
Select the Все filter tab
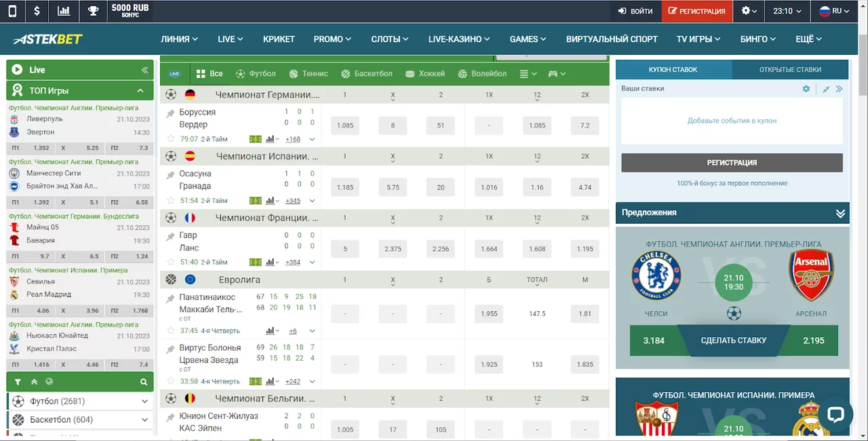click(210, 73)
